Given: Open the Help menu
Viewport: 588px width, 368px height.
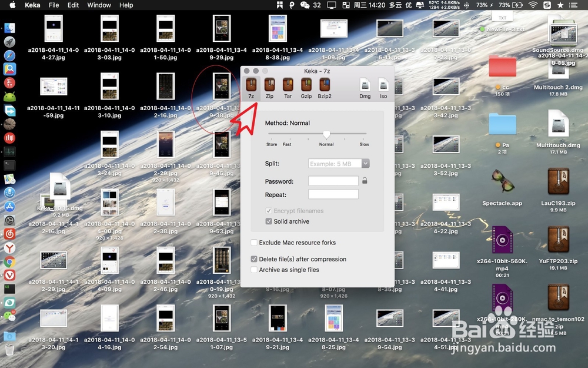Looking at the screenshot, I should pyautogui.click(x=126, y=5).
